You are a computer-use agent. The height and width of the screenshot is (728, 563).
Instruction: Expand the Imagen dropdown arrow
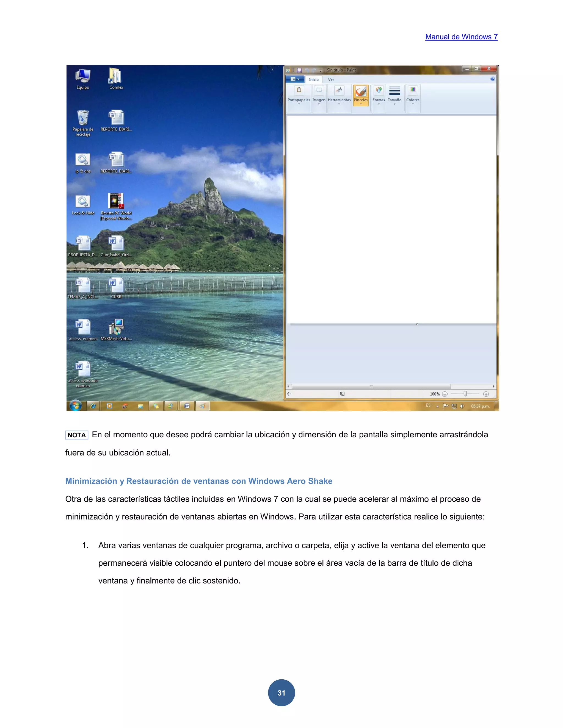[x=319, y=104]
